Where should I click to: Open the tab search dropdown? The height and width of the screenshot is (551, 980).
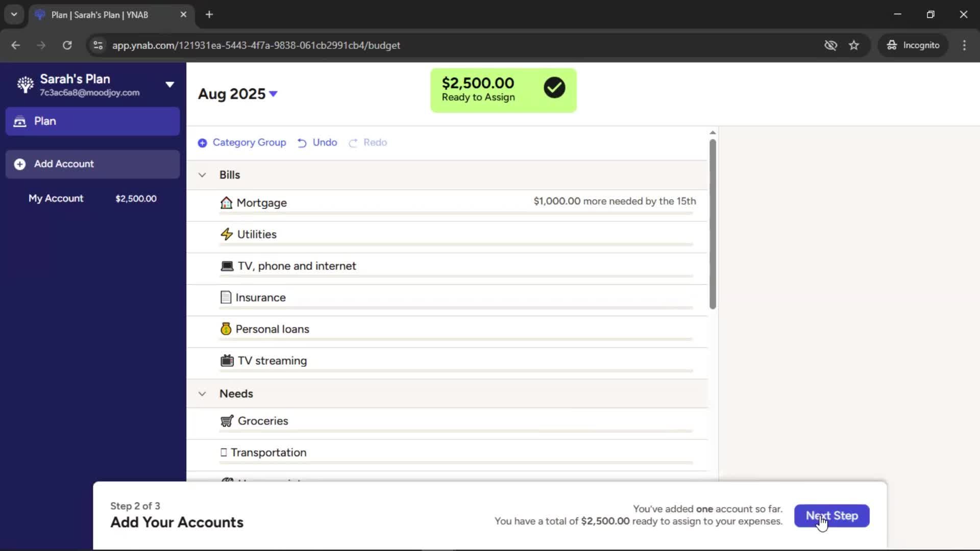tap(14, 15)
